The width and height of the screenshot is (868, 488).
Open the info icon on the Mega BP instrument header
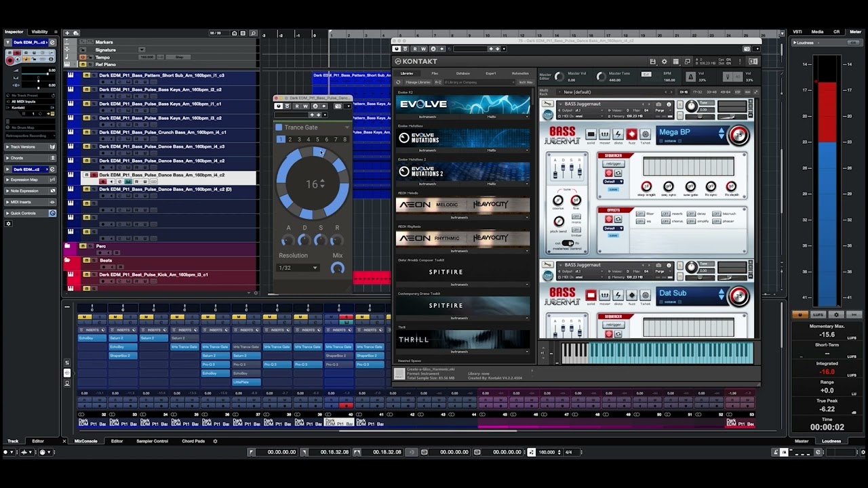click(x=669, y=104)
